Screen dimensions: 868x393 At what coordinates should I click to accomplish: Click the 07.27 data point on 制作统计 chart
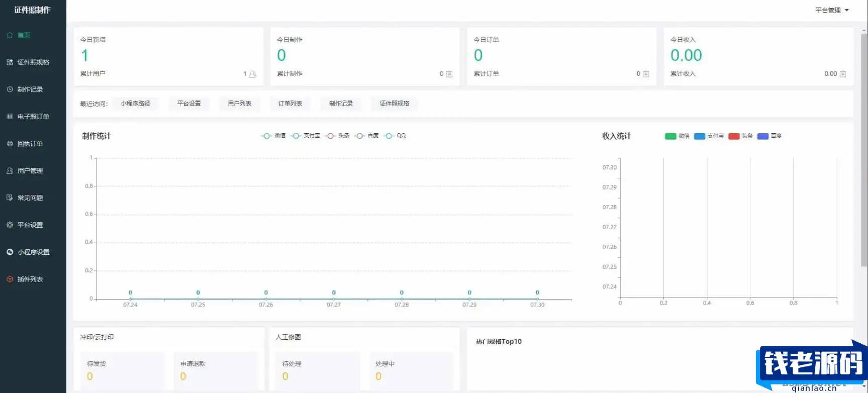pos(334,299)
